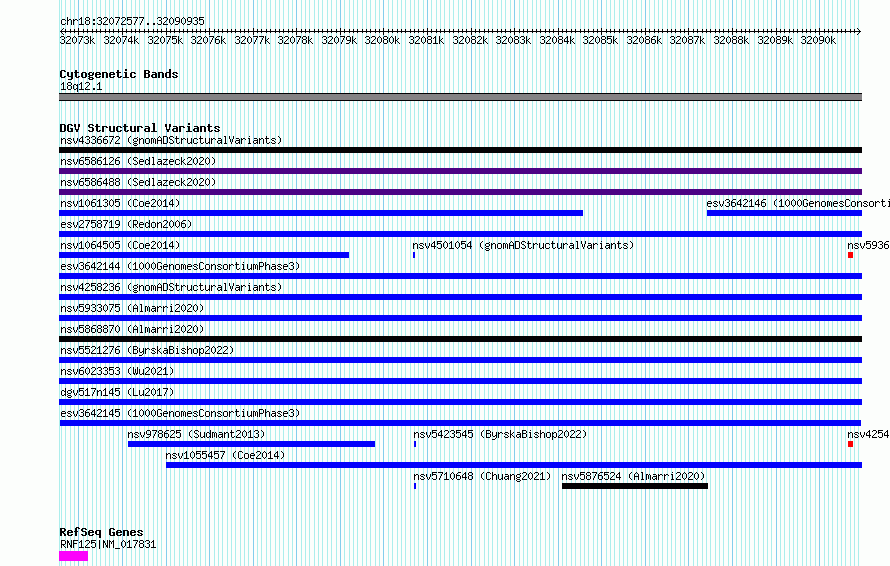Click the small blue marker under nsv4501054
The image size is (890, 566).
[x=414, y=255]
